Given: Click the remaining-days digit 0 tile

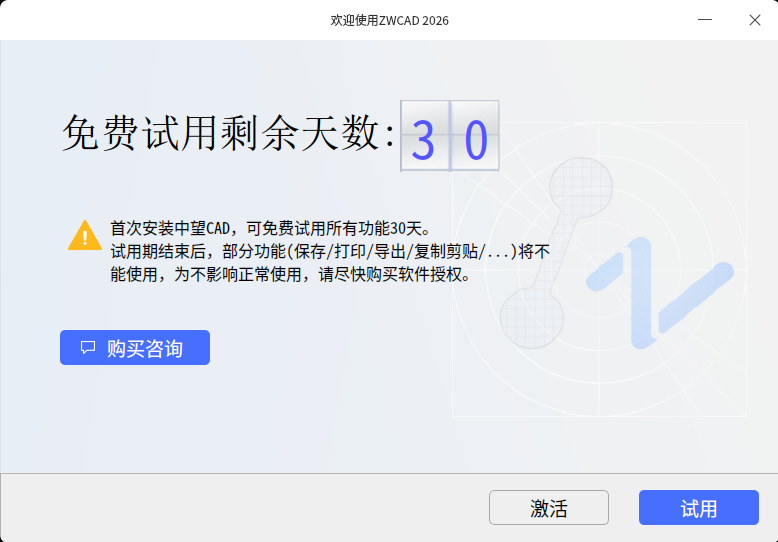Looking at the screenshot, I should tap(475, 136).
